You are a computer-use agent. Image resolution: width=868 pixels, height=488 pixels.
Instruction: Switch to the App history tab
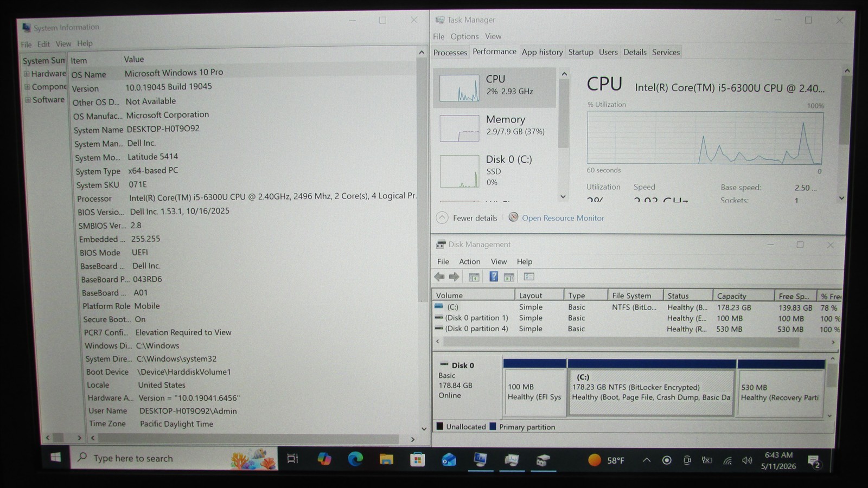tap(542, 52)
